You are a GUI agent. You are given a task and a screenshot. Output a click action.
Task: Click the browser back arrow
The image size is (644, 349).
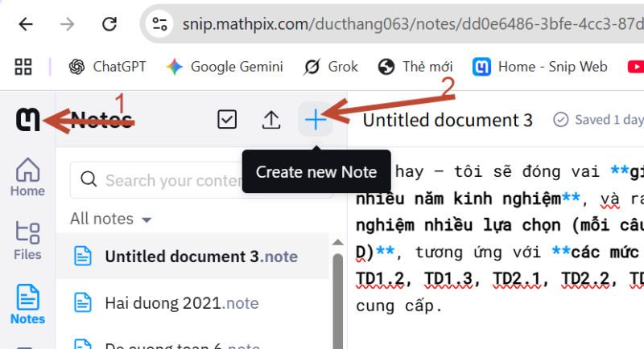pyautogui.click(x=26, y=23)
